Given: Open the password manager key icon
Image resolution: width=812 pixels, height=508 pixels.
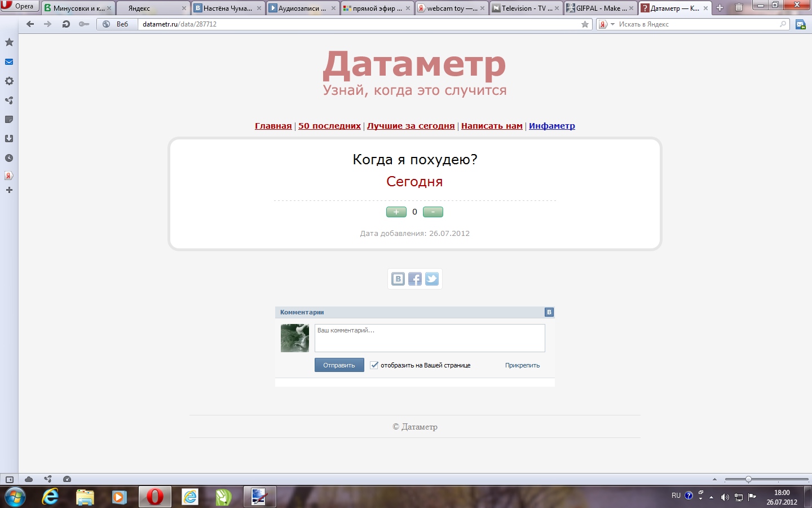Looking at the screenshot, I should point(84,24).
